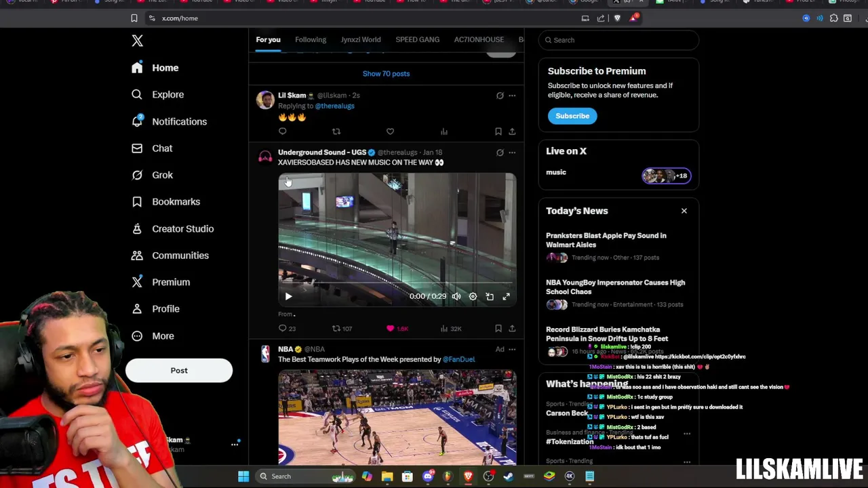This screenshot has height=488, width=868.
Task: Click the Post button
Action: click(x=179, y=370)
